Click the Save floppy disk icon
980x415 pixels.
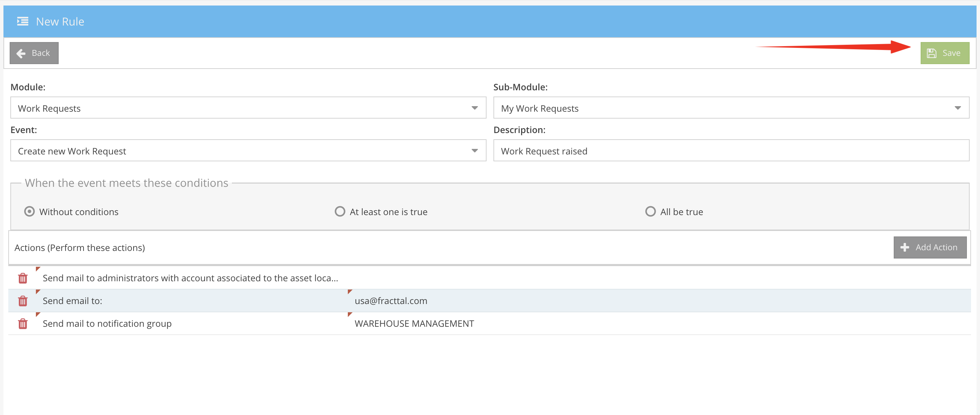(931, 53)
